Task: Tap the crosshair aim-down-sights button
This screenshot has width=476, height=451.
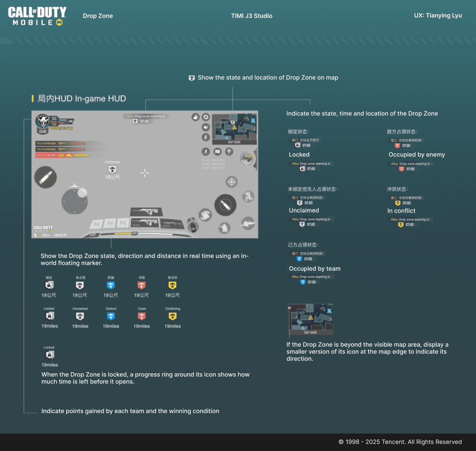Action: point(232,182)
